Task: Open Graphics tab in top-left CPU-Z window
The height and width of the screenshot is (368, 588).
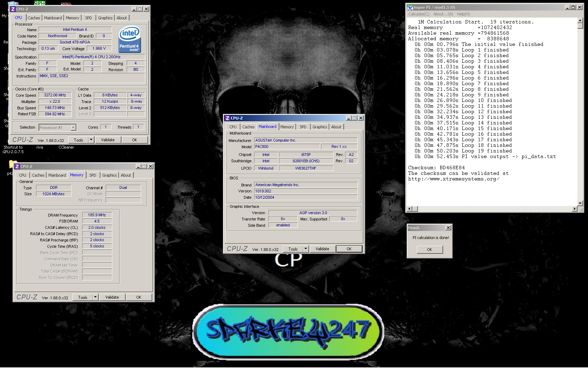Action: coord(105,18)
